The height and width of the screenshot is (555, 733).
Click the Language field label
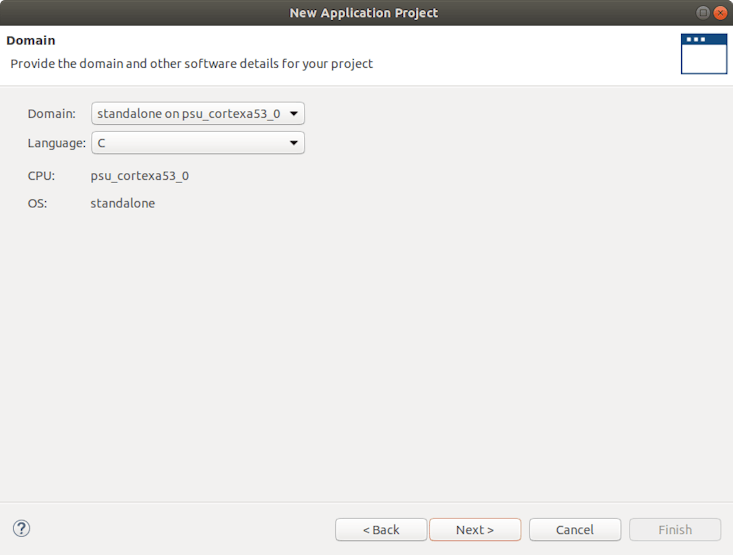56,143
